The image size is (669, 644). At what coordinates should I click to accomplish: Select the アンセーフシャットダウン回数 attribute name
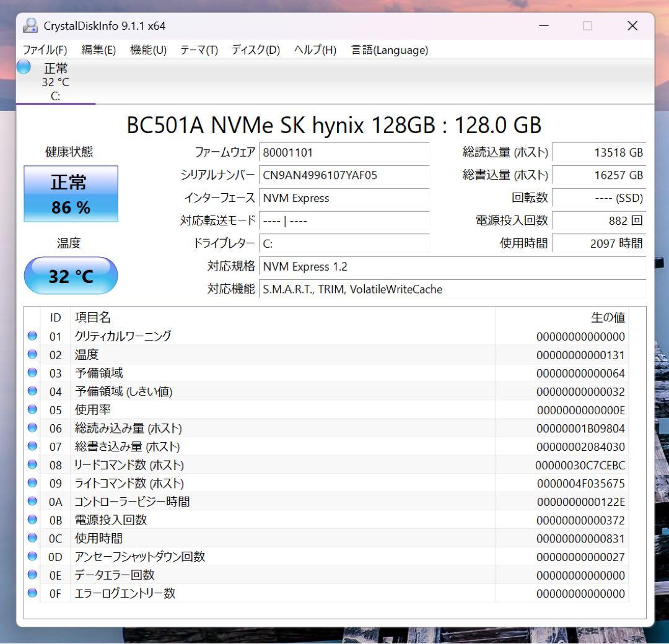[140, 556]
